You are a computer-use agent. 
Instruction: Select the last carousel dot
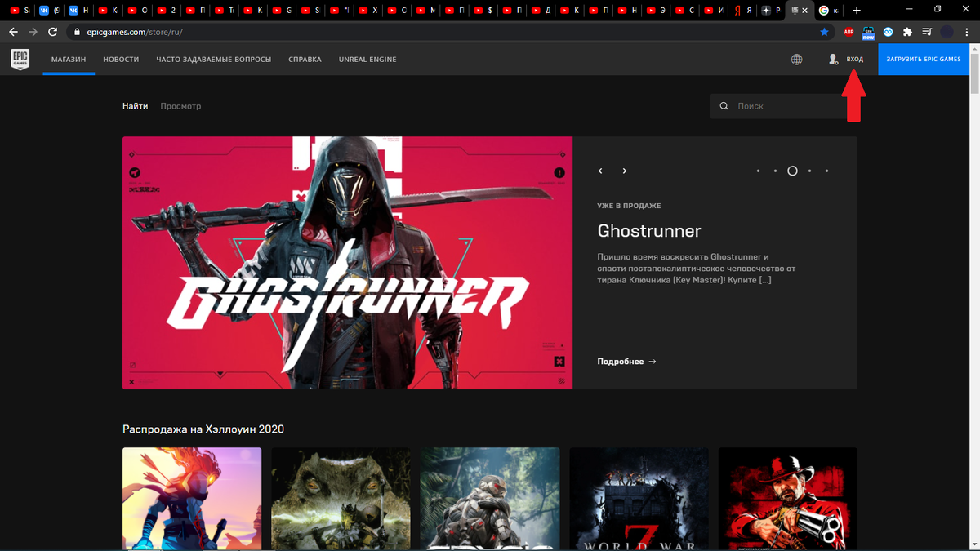pos(826,171)
